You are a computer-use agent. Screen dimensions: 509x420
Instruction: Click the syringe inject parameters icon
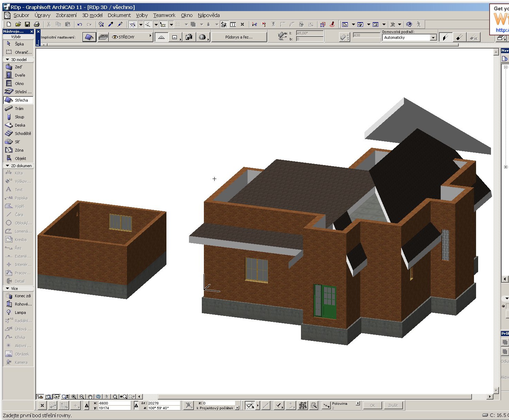coord(120,24)
